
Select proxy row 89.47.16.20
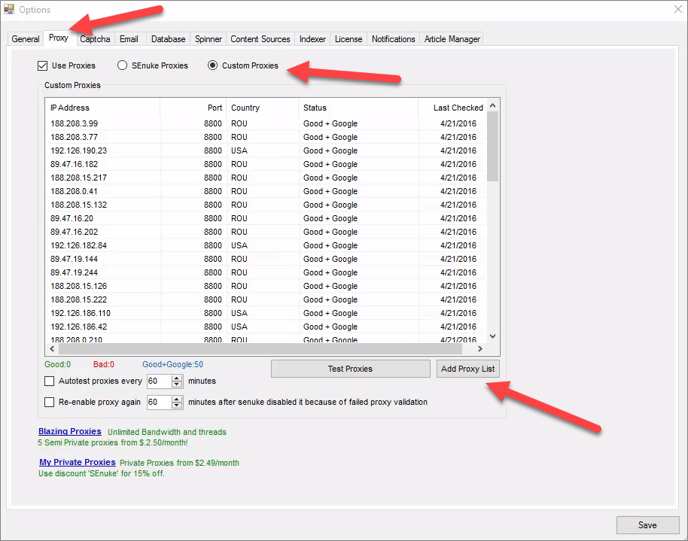coord(266,219)
